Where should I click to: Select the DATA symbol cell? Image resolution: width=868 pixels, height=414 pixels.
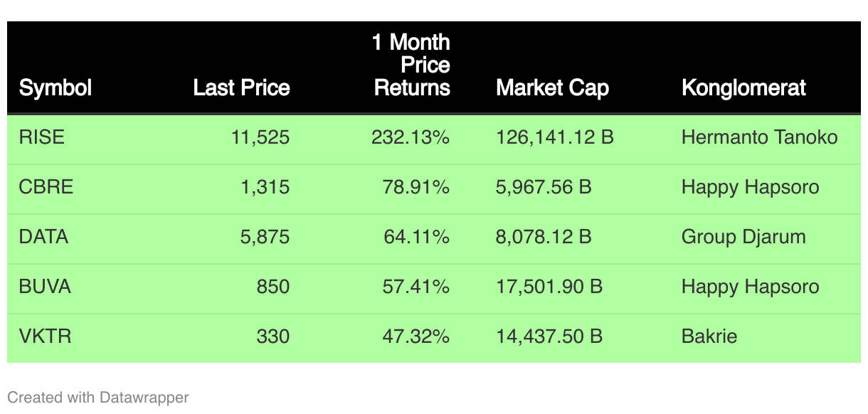44,237
